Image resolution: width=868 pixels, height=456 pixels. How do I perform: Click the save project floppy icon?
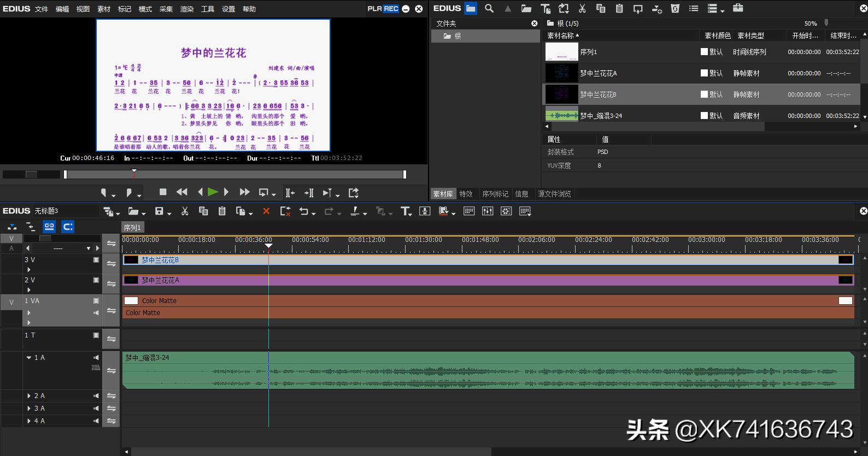(x=159, y=211)
